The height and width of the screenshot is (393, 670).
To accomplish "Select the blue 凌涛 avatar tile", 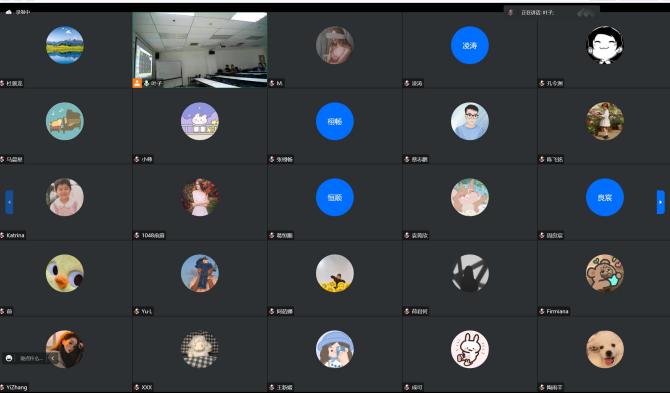I will [470, 45].
